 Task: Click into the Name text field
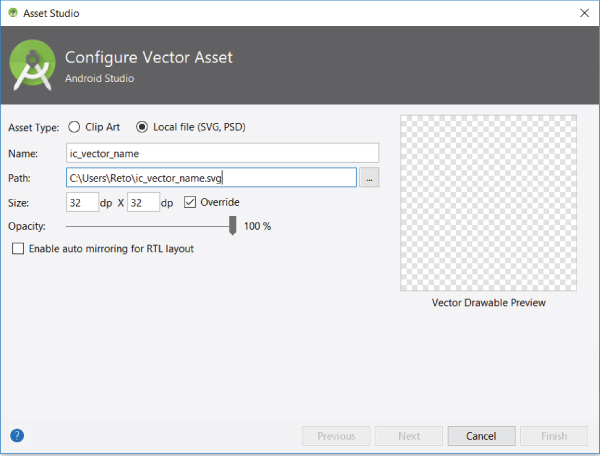click(222, 153)
